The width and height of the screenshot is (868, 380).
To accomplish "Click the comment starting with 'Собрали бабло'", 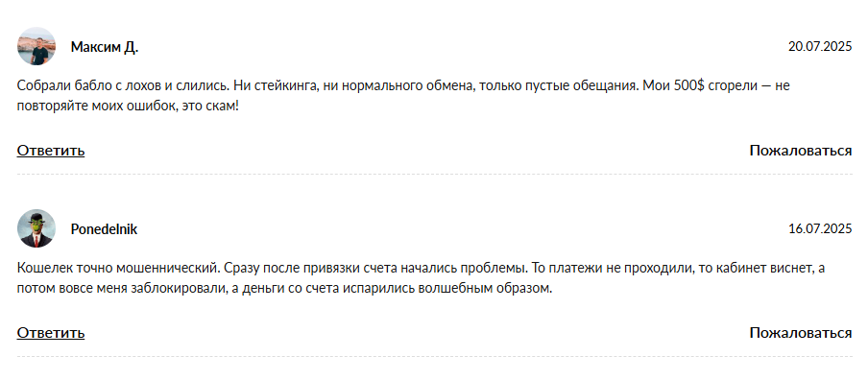I will (x=404, y=96).
